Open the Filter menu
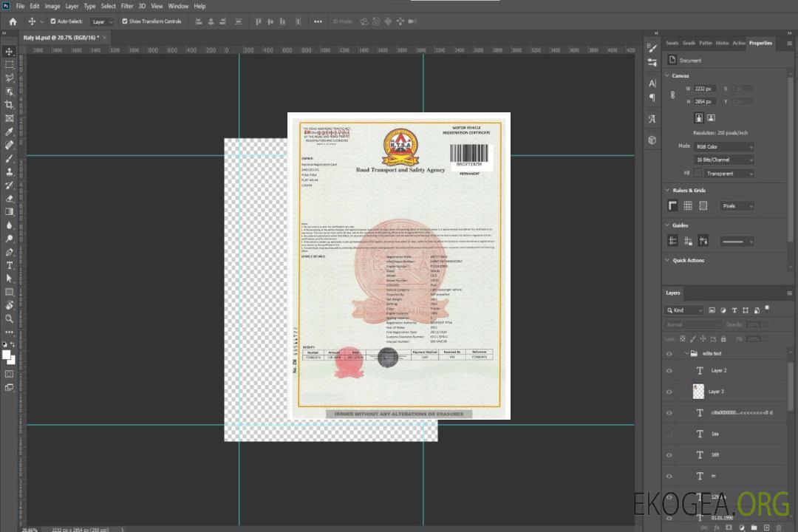Image resolution: width=798 pixels, height=532 pixels. click(127, 6)
